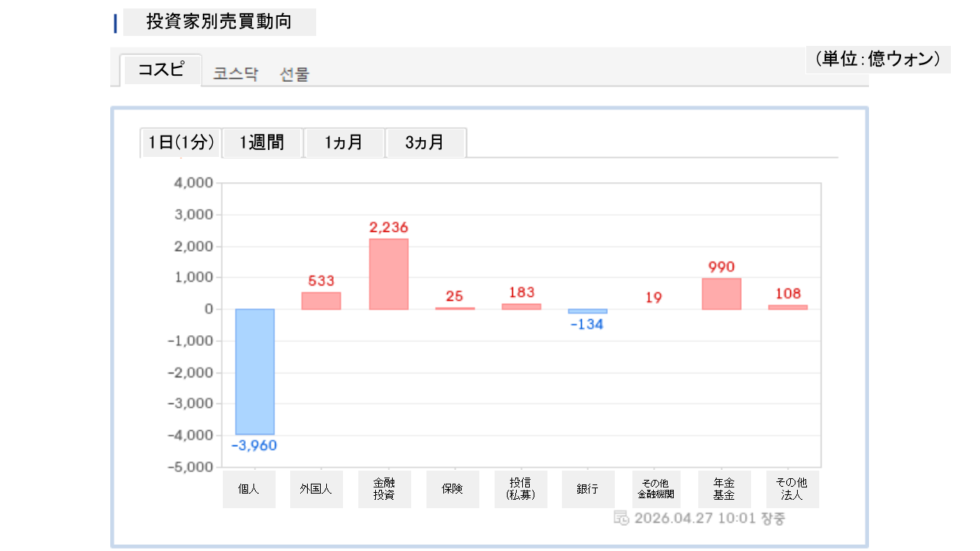
Task: Show the 1ヵ月 period chart
Action: [344, 142]
